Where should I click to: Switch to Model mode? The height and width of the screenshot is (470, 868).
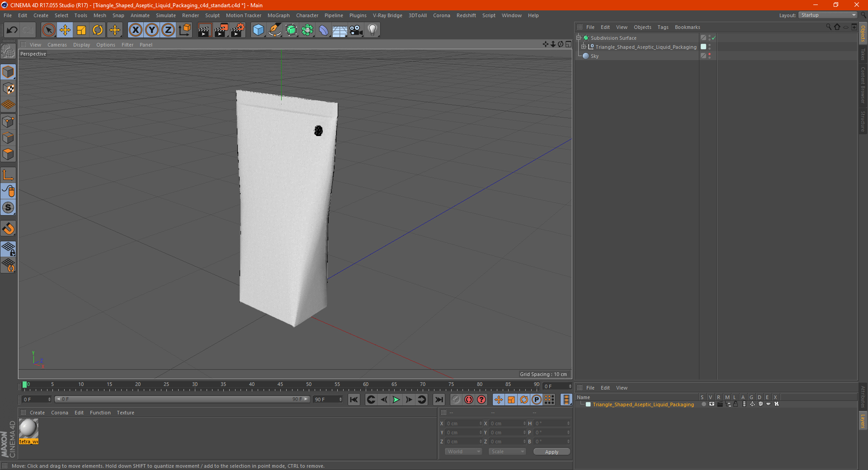[x=8, y=72]
